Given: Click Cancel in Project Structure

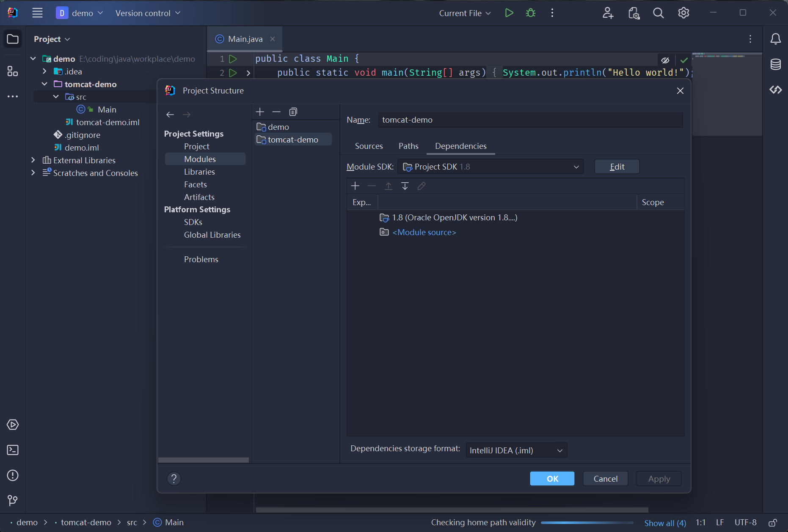Looking at the screenshot, I should pyautogui.click(x=605, y=479).
